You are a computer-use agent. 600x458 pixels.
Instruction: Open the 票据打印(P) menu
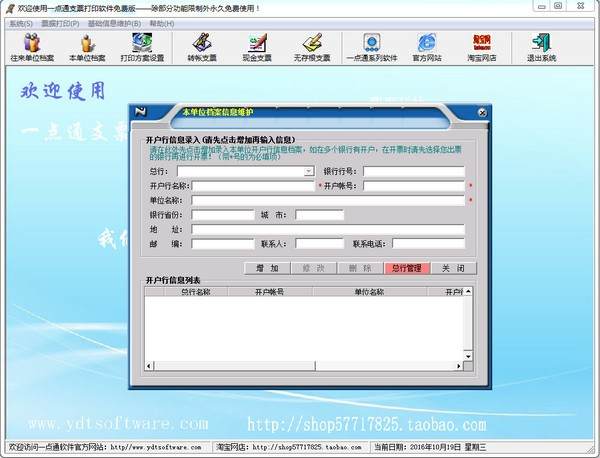pyautogui.click(x=60, y=24)
